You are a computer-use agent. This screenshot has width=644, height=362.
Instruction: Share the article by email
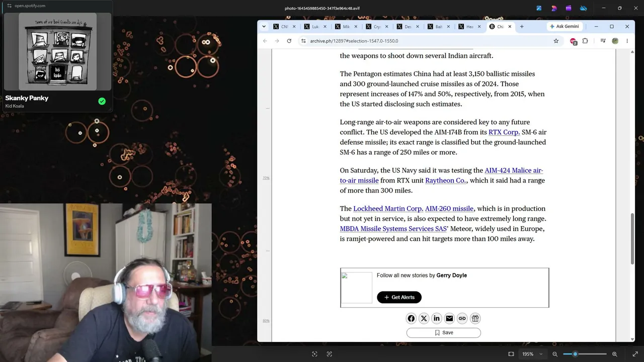pos(449,318)
